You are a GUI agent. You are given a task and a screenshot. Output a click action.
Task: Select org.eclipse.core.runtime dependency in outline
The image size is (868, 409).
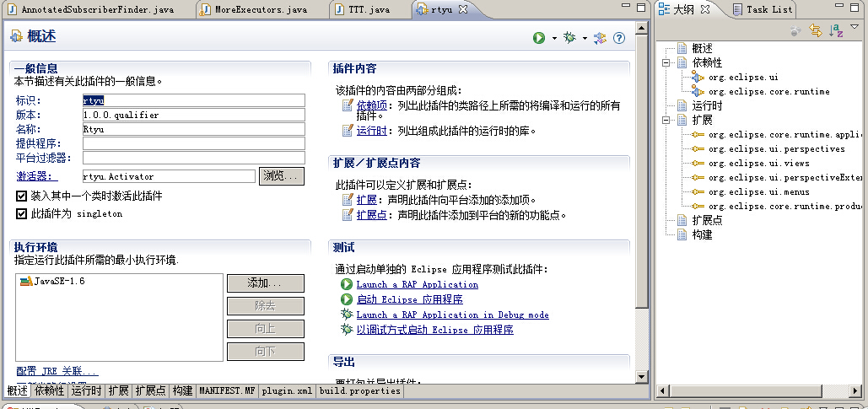pyautogui.click(x=769, y=92)
